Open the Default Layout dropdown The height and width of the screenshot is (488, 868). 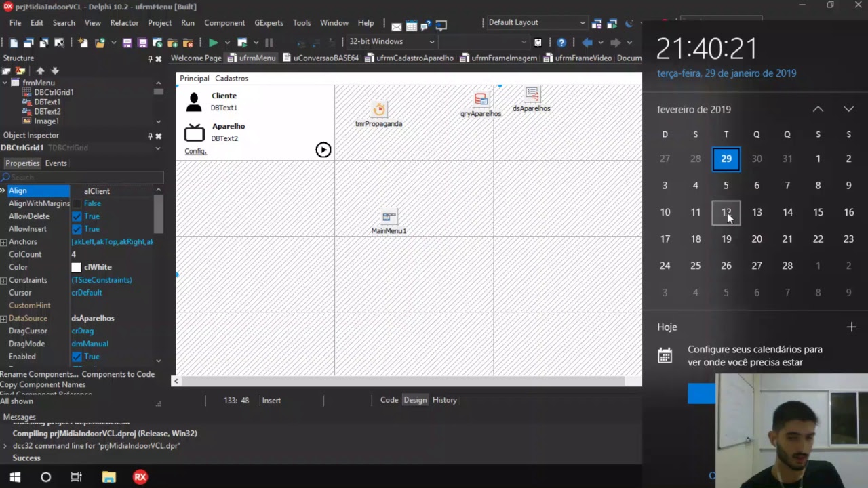(536, 22)
